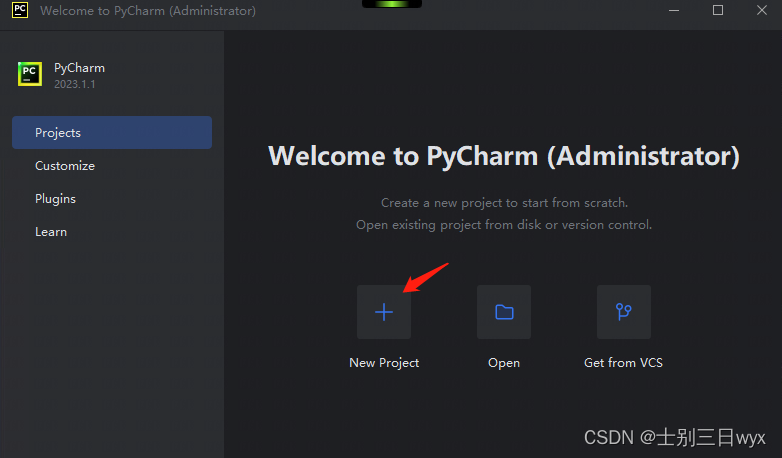Open the Customize section
The height and width of the screenshot is (458, 782).
pyautogui.click(x=65, y=166)
